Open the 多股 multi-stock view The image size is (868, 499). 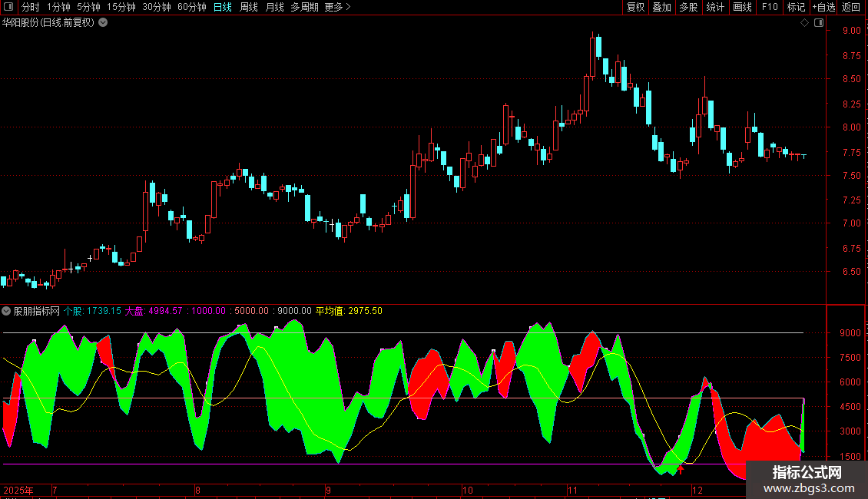click(688, 7)
